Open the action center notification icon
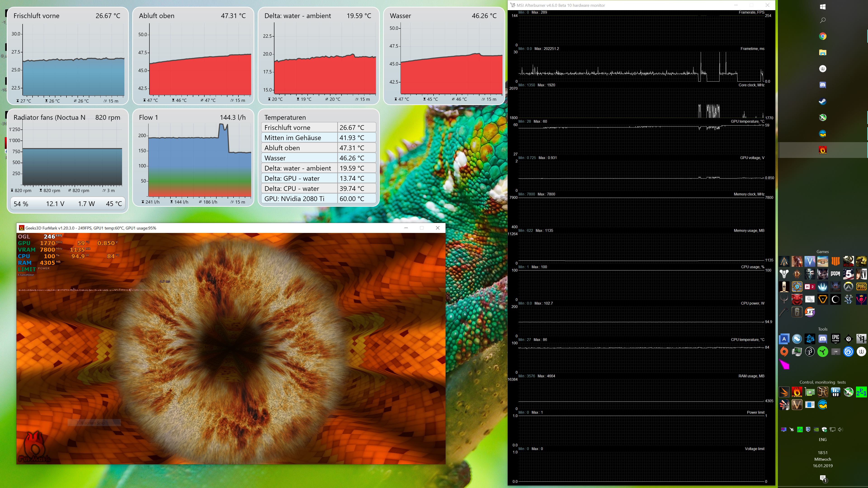This screenshot has width=868, height=488. pyautogui.click(x=823, y=478)
